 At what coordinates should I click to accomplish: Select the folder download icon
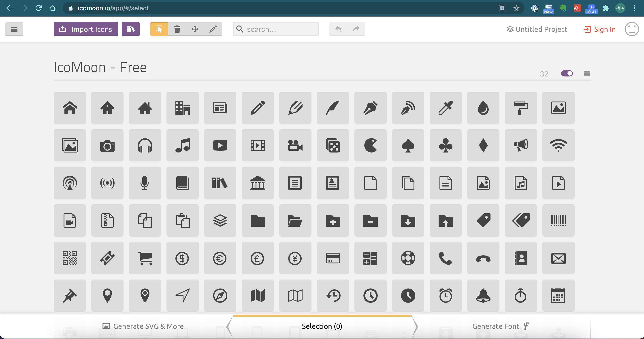[x=408, y=220]
